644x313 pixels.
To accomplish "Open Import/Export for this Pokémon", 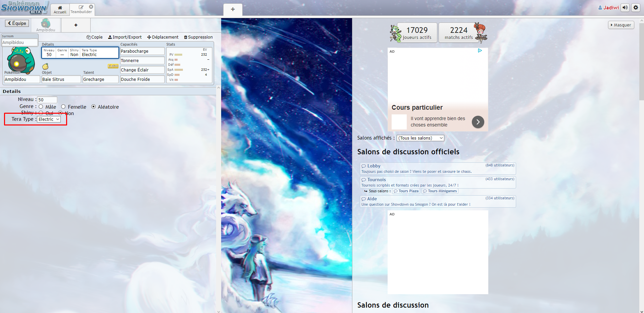I will click(125, 37).
